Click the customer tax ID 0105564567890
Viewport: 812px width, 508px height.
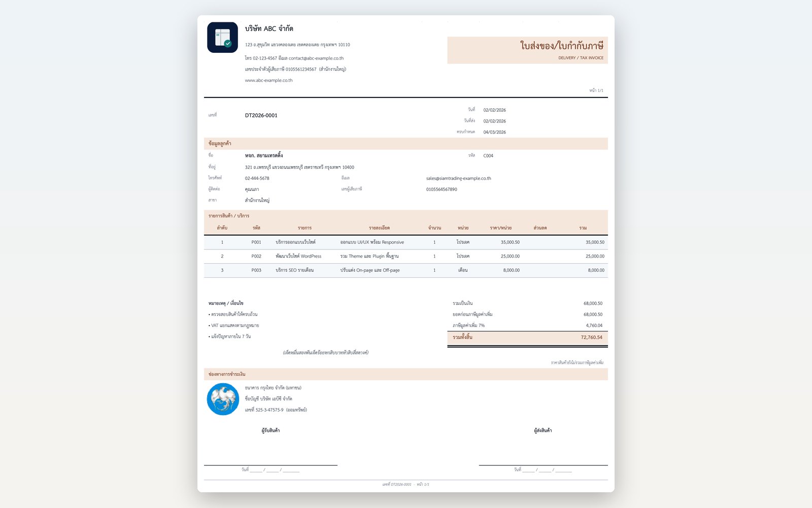(x=442, y=189)
